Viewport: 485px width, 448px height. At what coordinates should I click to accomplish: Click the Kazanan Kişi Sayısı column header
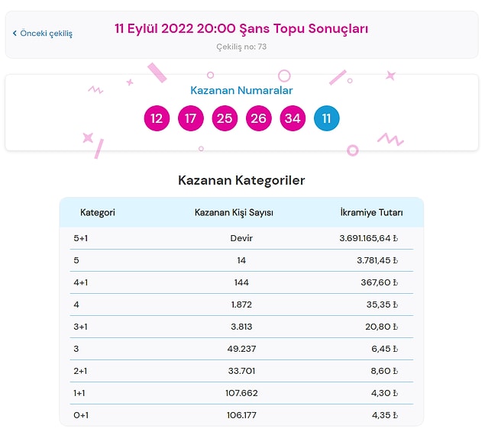pyautogui.click(x=234, y=212)
